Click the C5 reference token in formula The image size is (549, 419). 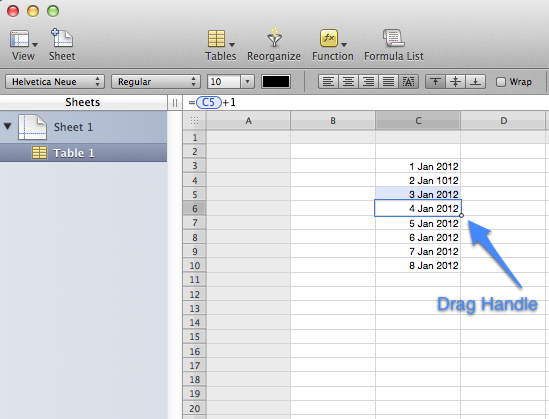pyautogui.click(x=209, y=103)
